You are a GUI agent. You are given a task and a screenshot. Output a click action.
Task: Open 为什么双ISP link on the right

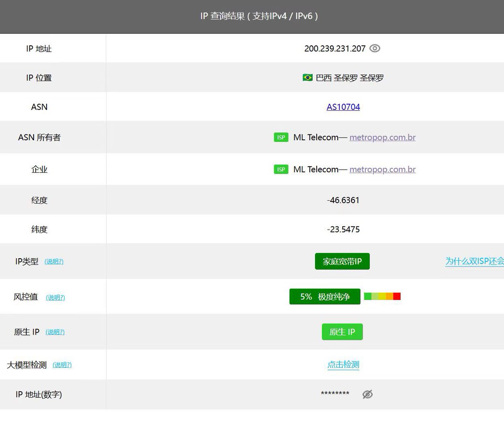click(475, 261)
